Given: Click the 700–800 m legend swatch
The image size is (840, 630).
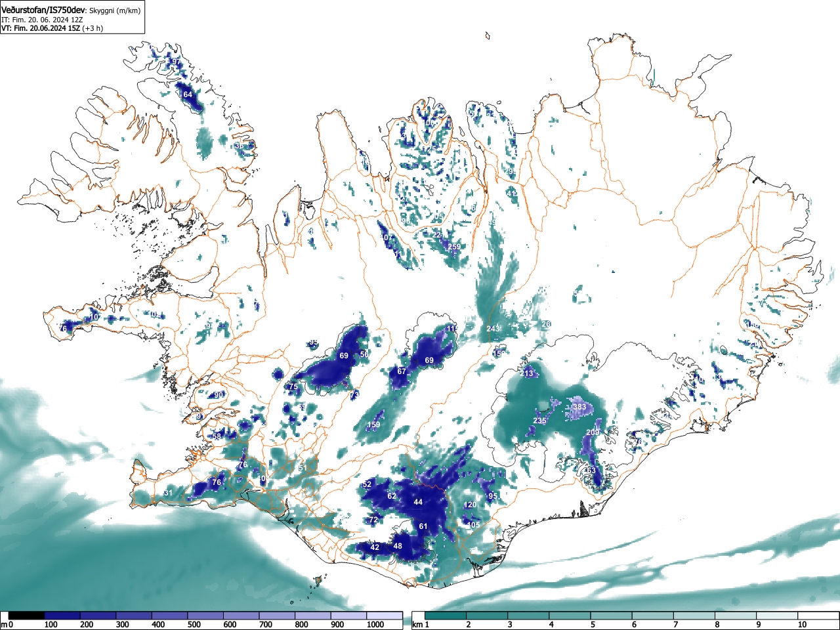Looking at the screenshot, I should pos(277,616).
